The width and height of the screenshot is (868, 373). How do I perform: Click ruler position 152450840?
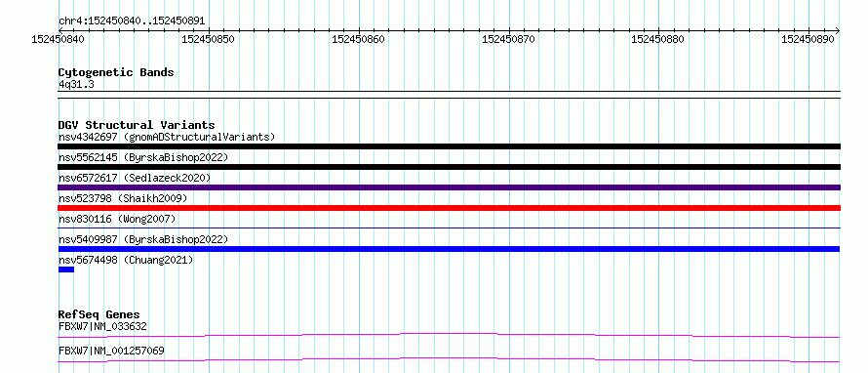point(59,39)
